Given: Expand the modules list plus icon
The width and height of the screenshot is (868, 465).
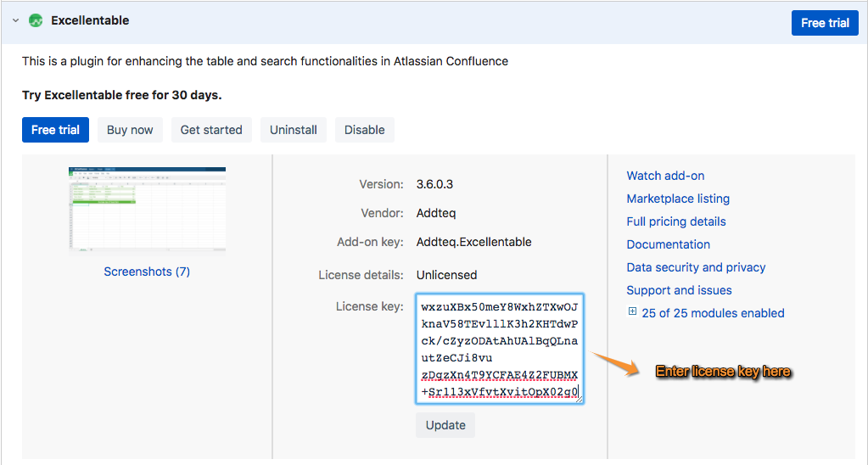Looking at the screenshot, I should [x=632, y=311].
